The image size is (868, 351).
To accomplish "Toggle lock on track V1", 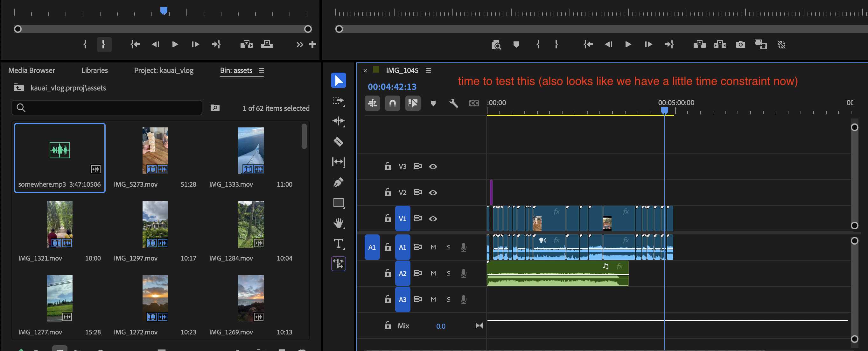I will (388, 218).
